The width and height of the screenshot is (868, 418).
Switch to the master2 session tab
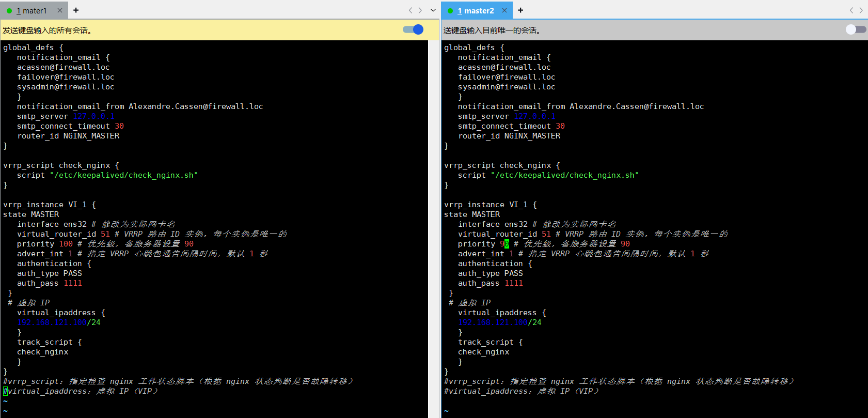(476, 10)
